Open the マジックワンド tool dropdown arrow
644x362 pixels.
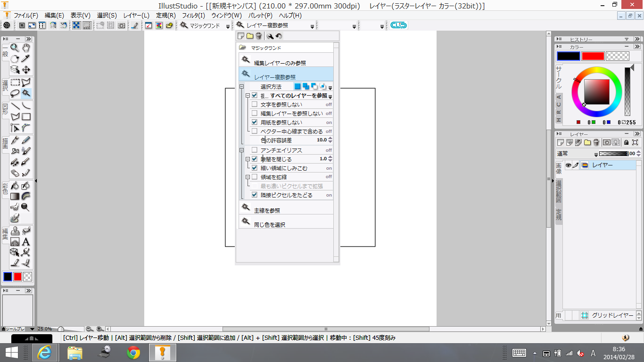[228, 26]
